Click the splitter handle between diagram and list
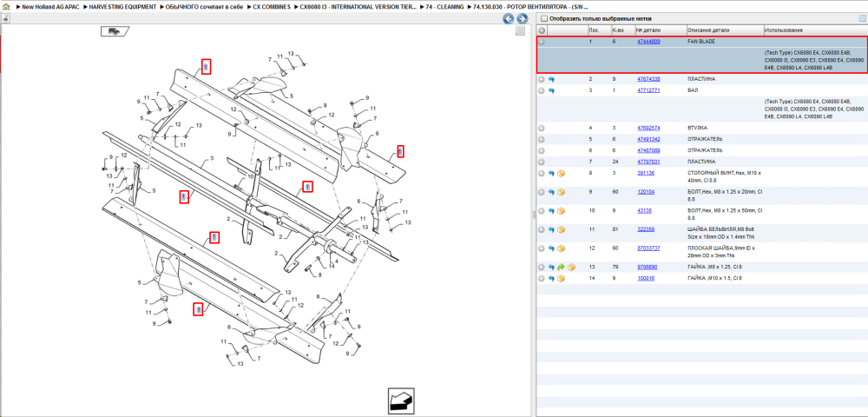The width and height of the screenshot is (868, 417). click(533, 215)
